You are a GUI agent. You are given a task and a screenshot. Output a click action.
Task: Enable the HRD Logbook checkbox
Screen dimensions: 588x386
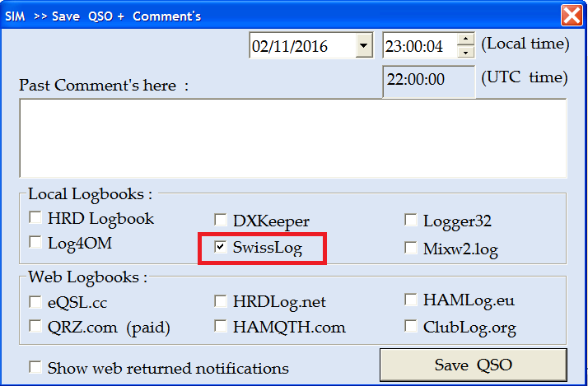[35, 219]
